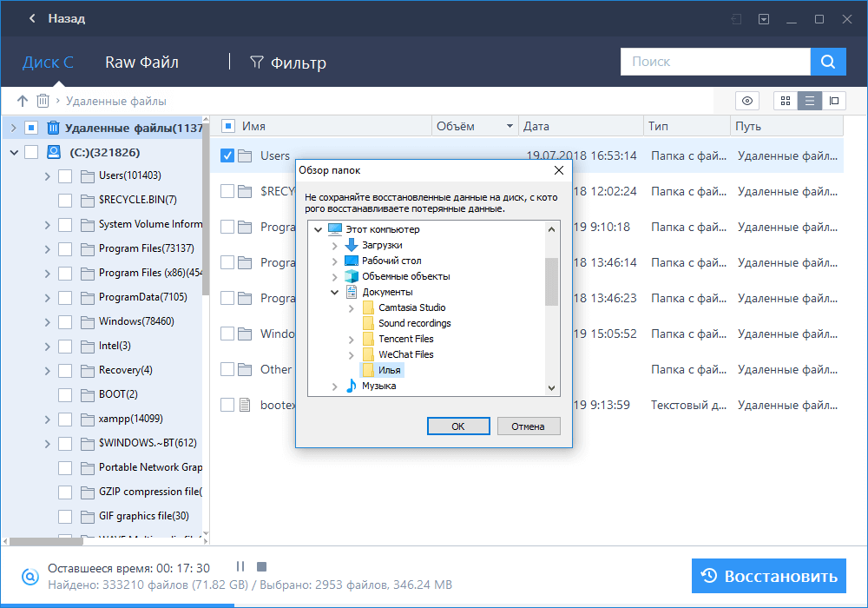Viewport: 868px width, 608px height.
Task: Click the Восстановить recover button
Action: [768, 576]
